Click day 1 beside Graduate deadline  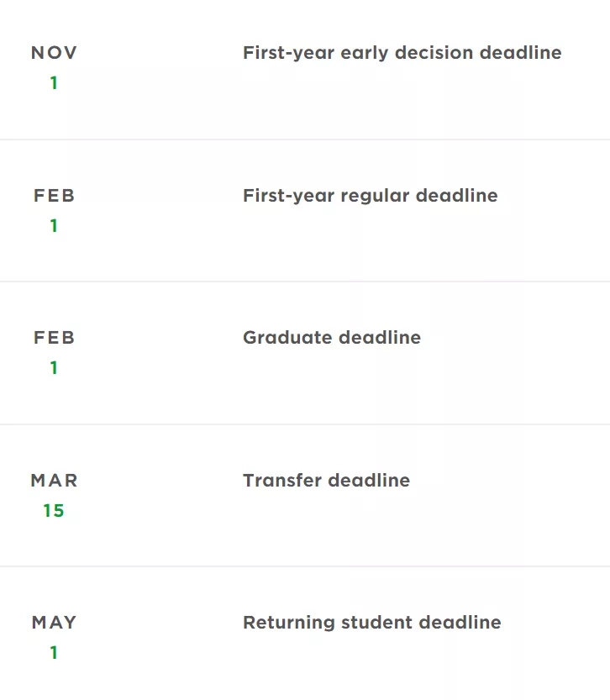click(x=54, y=368)
